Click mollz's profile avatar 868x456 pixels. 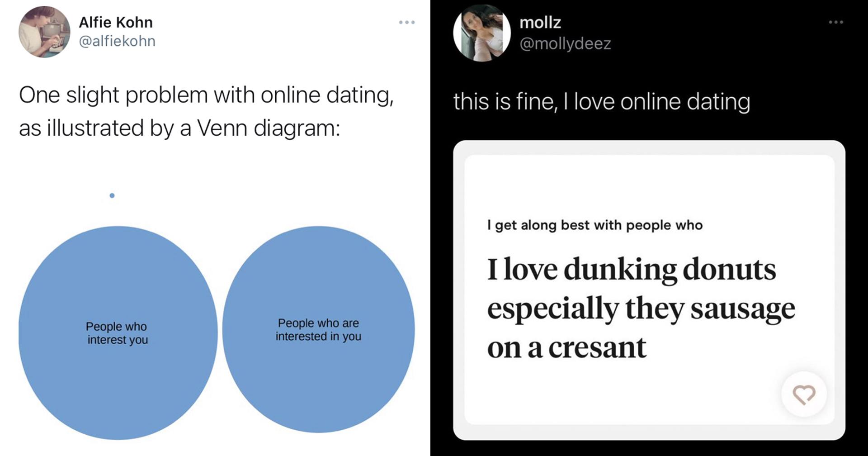tap(482, 33)
